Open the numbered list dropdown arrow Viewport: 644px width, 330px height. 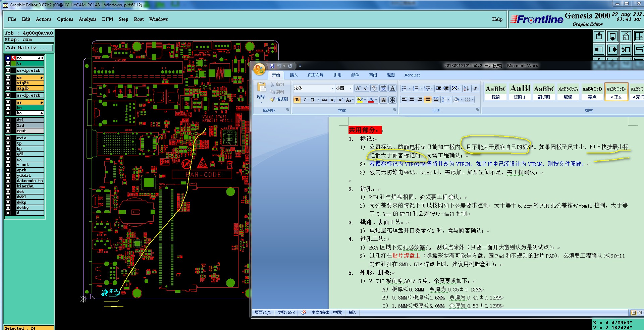(x=421, y=89)
